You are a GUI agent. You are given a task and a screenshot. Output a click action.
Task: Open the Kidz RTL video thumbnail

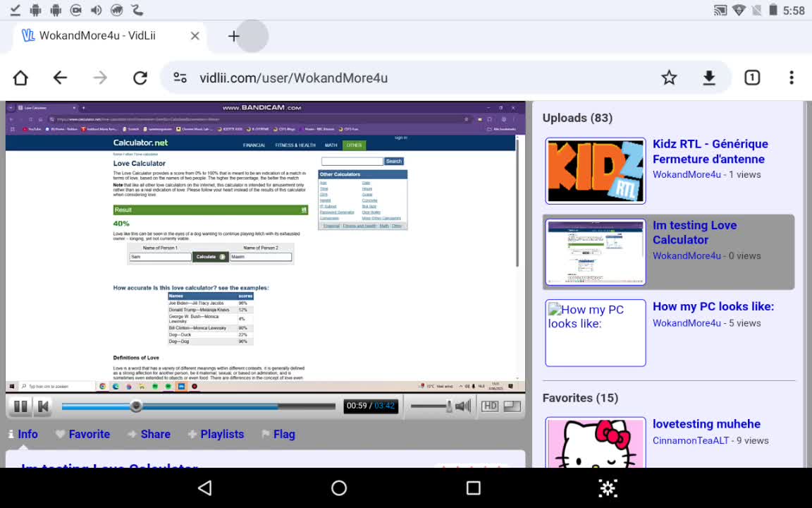[x=596, y=171]
